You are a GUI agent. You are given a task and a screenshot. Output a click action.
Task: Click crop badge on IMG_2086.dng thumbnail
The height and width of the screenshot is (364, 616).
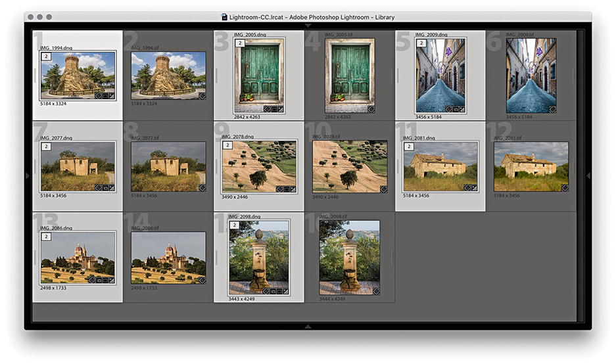point(105,280)
